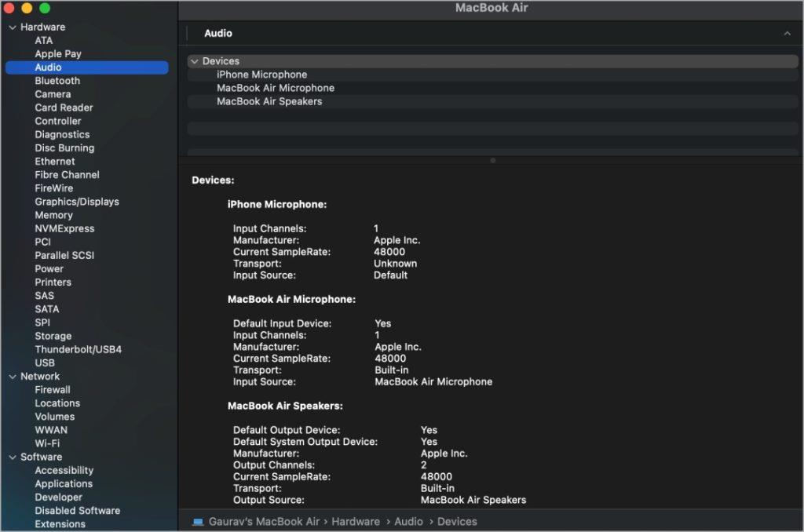Click the green zoom window button
The height and width of the screenshot is (532, 804).
(45, 8)
